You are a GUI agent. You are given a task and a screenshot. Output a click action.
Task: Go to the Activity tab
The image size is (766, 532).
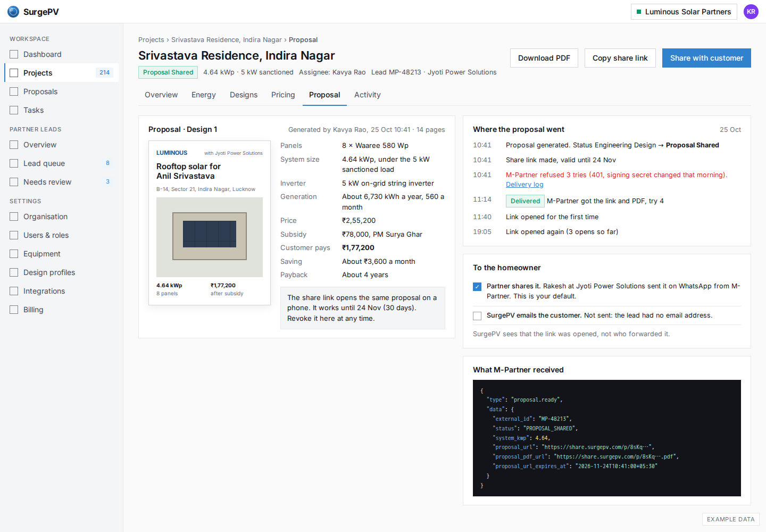[x=368, y=95]
